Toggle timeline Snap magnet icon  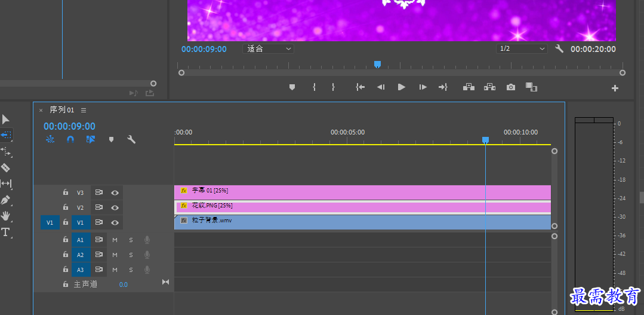point(70,139)
